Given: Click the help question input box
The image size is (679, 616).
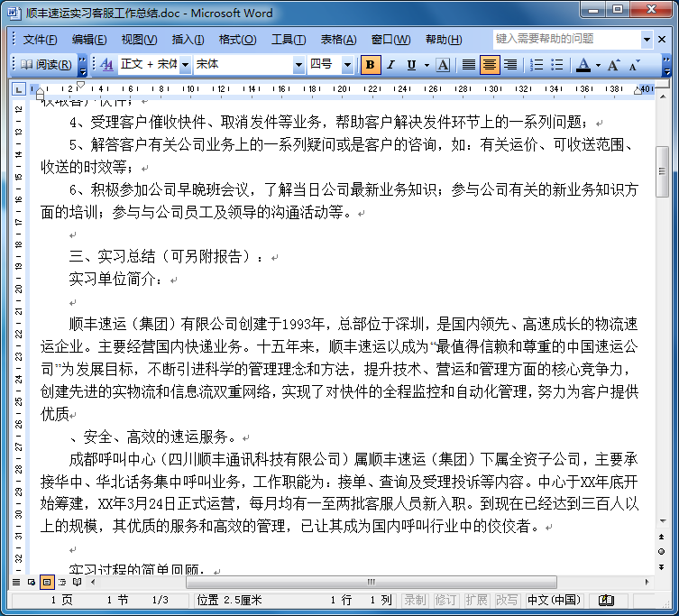Looking at the screenshot, I should 567,39.
